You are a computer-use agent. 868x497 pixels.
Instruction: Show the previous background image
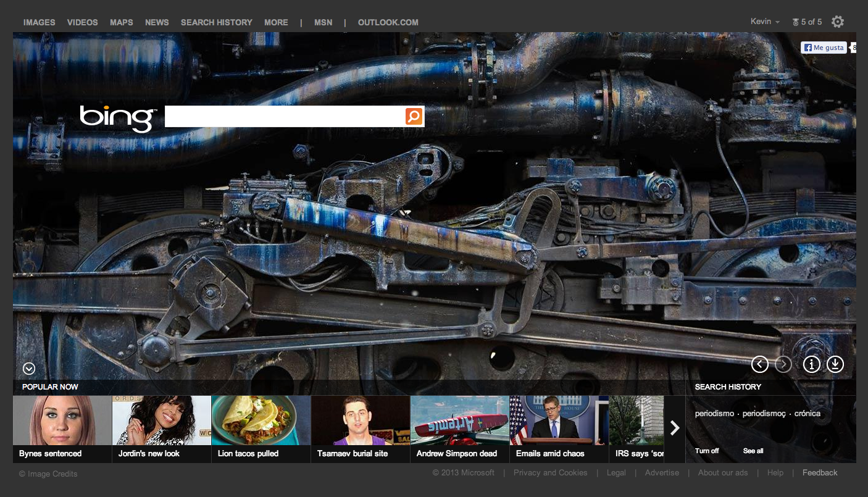pyautogui.click(x=760, y=364)
